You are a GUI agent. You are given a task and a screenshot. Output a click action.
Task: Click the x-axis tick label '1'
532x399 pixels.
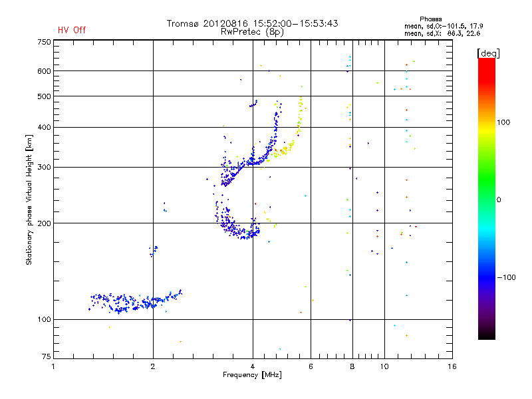[x=53, y=366]
